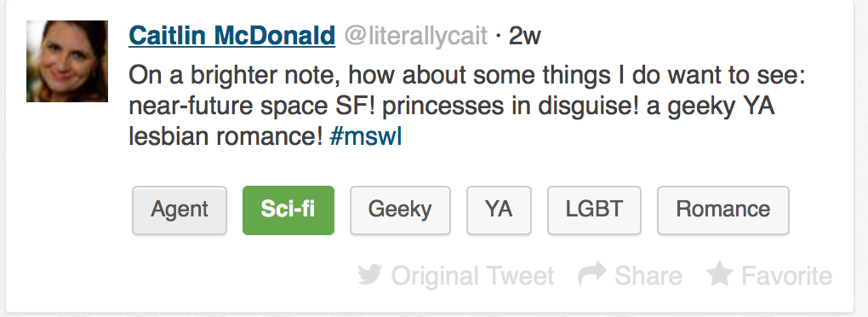Viewport: 868px width, 317px height.
Task: Click the Twitter bird icon
Action: coord(370,275)
